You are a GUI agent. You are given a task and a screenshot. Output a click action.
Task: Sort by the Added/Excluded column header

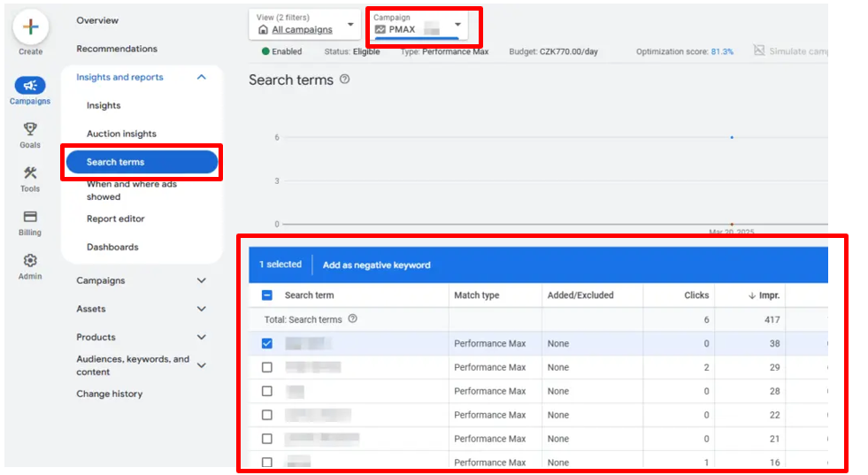[580, 295]
